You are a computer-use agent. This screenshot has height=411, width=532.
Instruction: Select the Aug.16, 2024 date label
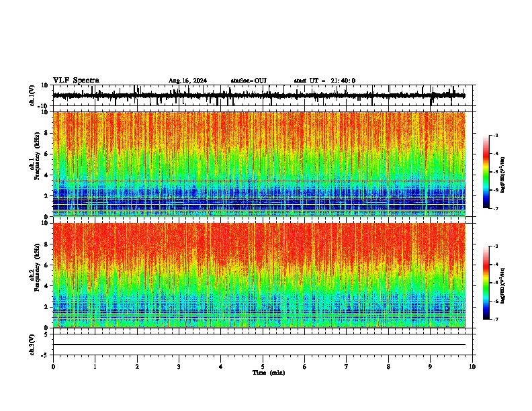pos(187,81)
